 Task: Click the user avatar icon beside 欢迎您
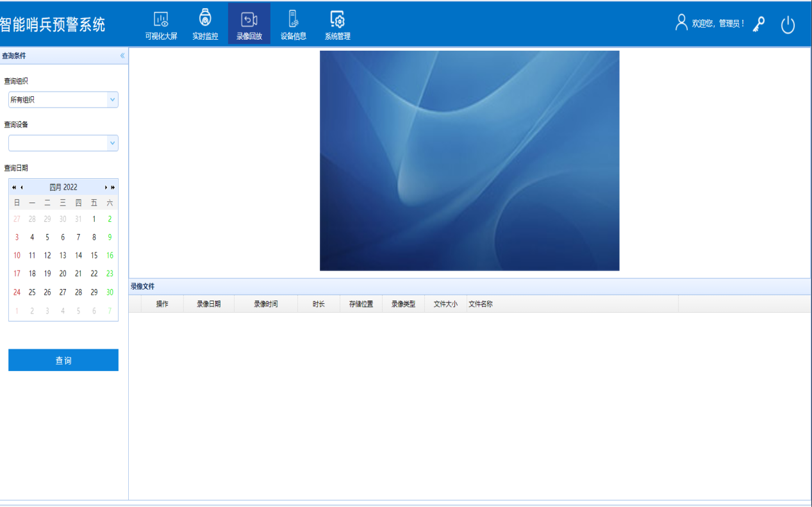681,23
